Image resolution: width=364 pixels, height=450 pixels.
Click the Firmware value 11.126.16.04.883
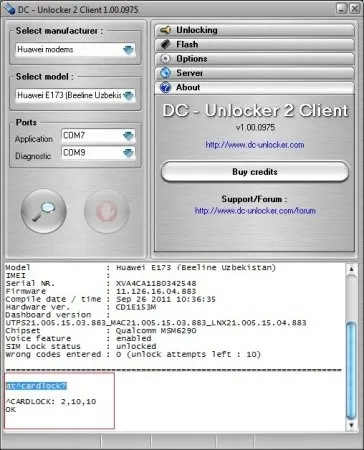156,291
